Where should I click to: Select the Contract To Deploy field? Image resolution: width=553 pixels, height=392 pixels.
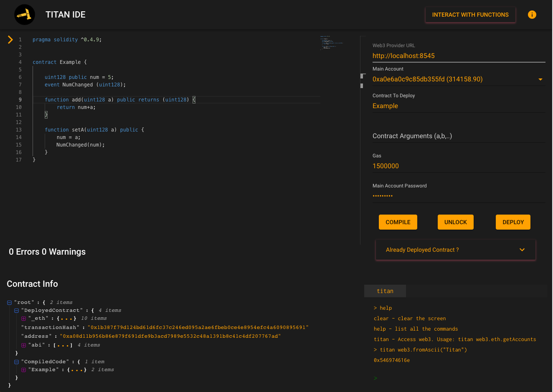(x=459, y=106)
